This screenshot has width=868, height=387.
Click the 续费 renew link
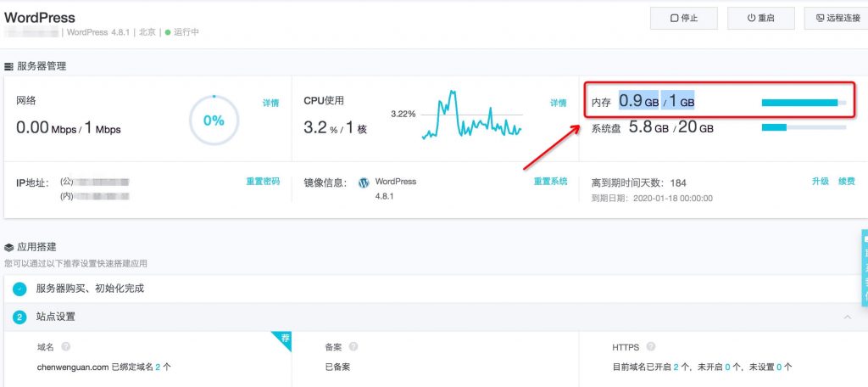pyautogui.click(x=847, y=182)
